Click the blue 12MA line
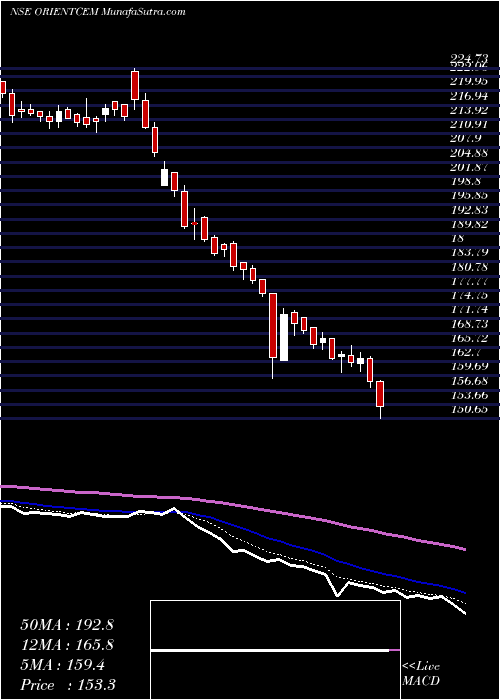Viewport: 500px width, 700px height. coord(232,525)
